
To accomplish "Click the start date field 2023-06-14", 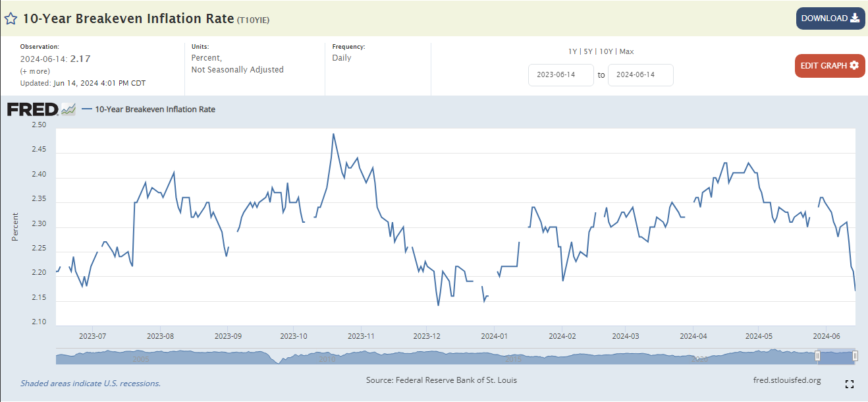I will (560, 75).
